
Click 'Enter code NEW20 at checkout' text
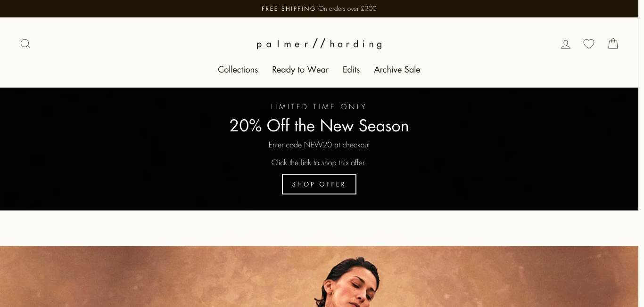(x=319, y=145)
